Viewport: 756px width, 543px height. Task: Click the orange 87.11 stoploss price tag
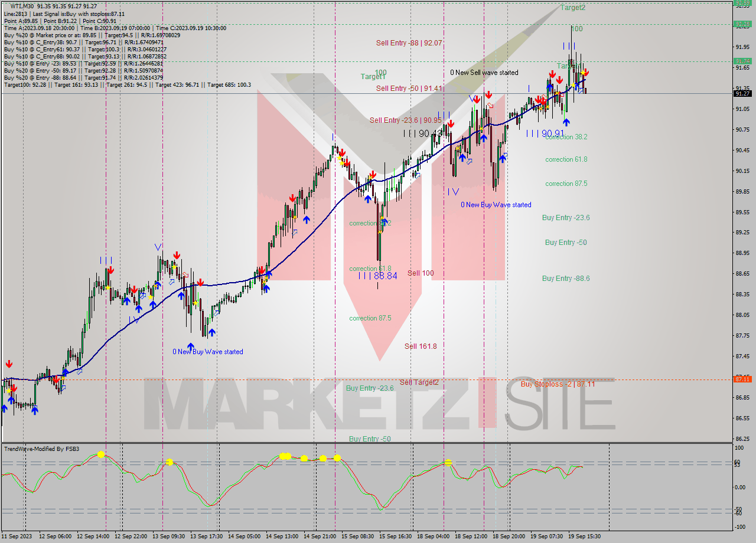[743, 379]
